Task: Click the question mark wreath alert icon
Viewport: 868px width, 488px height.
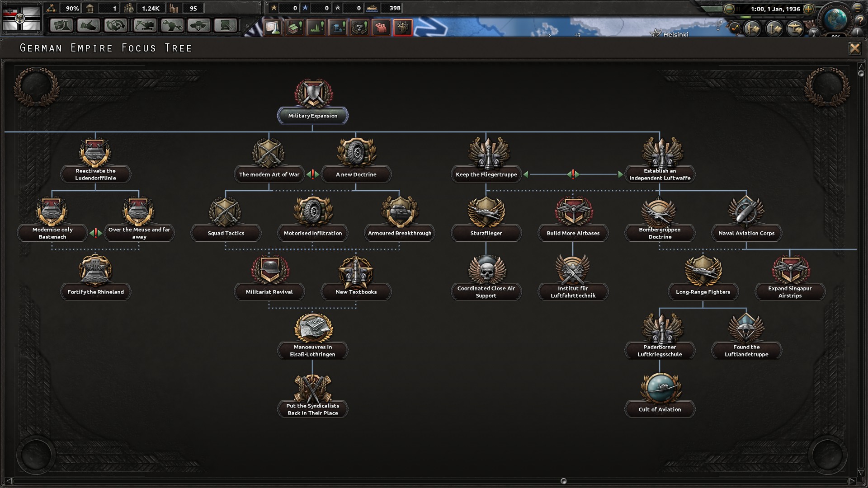Action: click(x=359, y=28)
